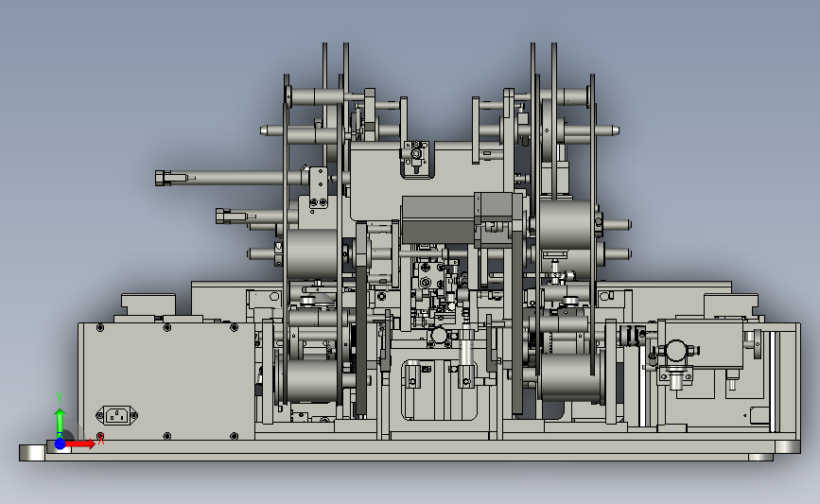Select the round pneumatic regulator on the right side
The image size is (820, 504).
(676, 350)
